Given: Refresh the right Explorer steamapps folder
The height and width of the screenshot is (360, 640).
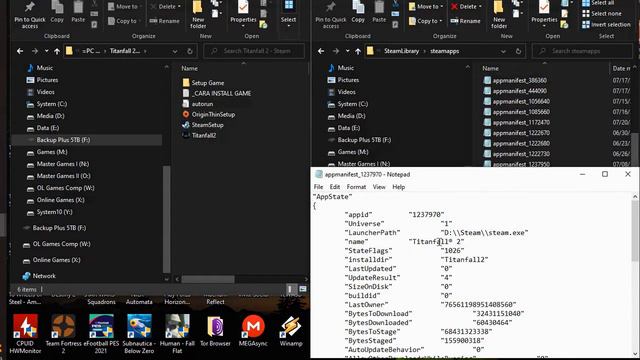Looking at the screenshot, I should 518,51.
